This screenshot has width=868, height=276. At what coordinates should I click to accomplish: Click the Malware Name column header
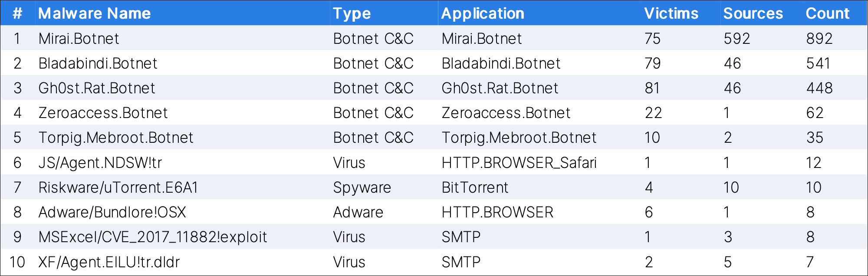[94, 13]
